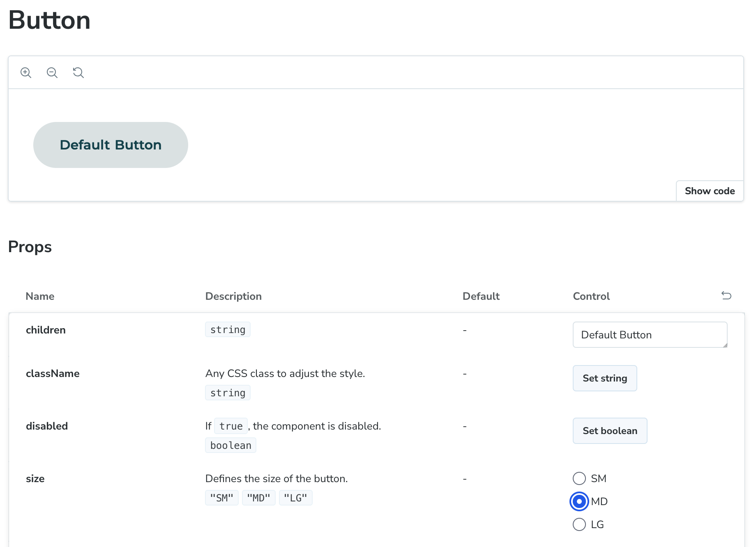756x547 pixels.
Task: Click the Button page title
Action: pyautogui.click(x=49, y=20)
